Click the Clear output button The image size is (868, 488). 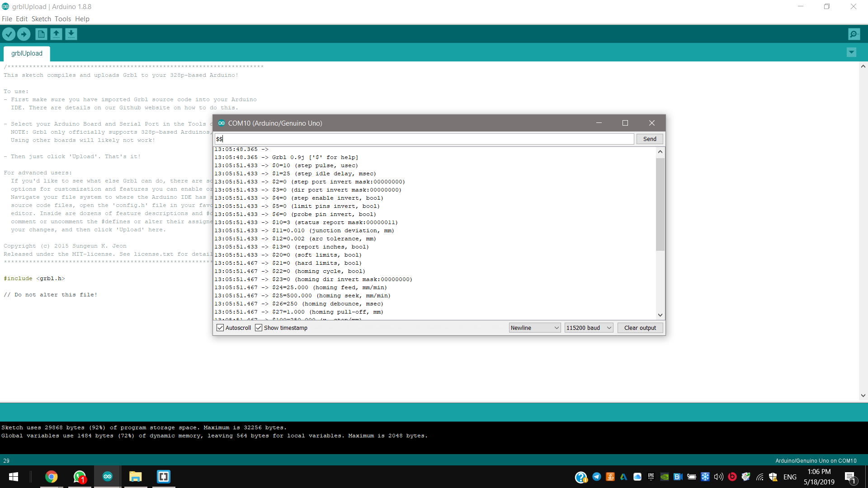pyautogui.click(x=640, y=328)
